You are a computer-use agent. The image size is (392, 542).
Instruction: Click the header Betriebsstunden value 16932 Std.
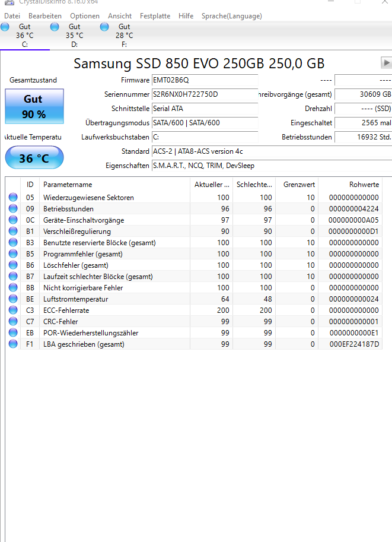(x=364, y=137)
